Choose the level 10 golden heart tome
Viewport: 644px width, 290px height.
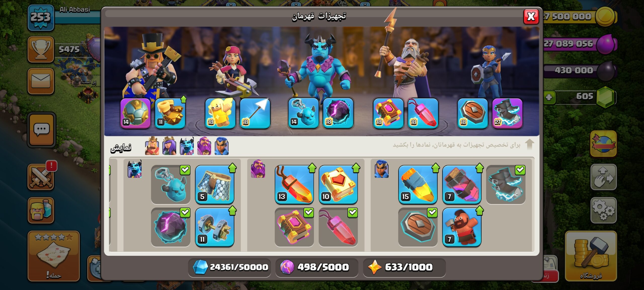pyautogui.click(x=338, y=184)
